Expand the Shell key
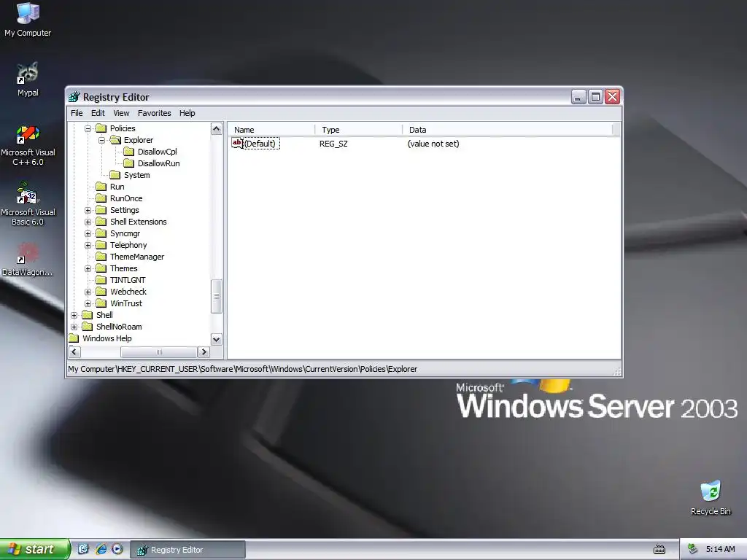Image resolution: width=747 pixels, height=560 pixels. coord(74,315)
